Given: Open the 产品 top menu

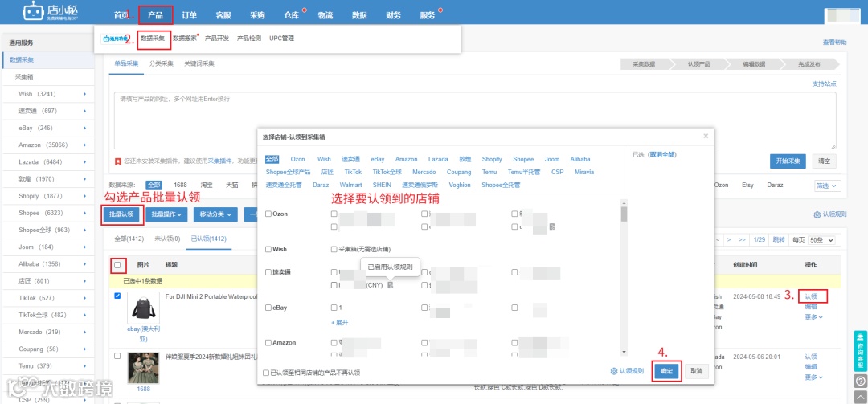Looking at the screenshot, I should click(156, 15).
